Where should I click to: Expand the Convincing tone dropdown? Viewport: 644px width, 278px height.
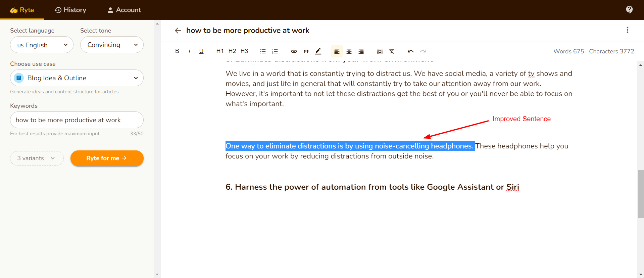pyautogui.click(x=112, y=45)
